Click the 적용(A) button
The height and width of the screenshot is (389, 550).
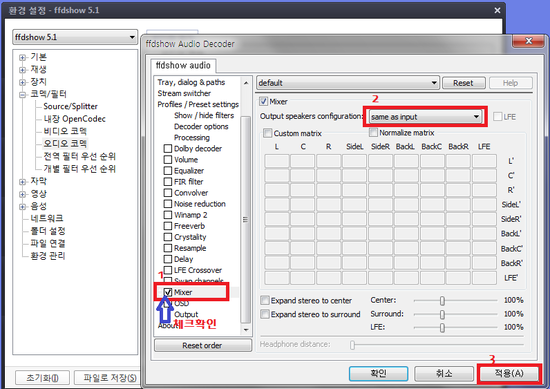[509, 373]
